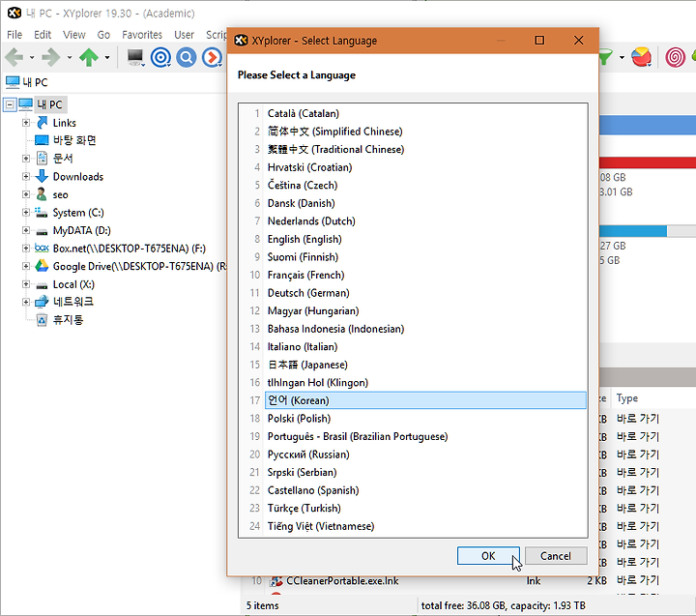The height and width of the screenshot is (616, 696).
Task: Open dropdown arrow next to Back button
Action: click(x=32, y=58)
